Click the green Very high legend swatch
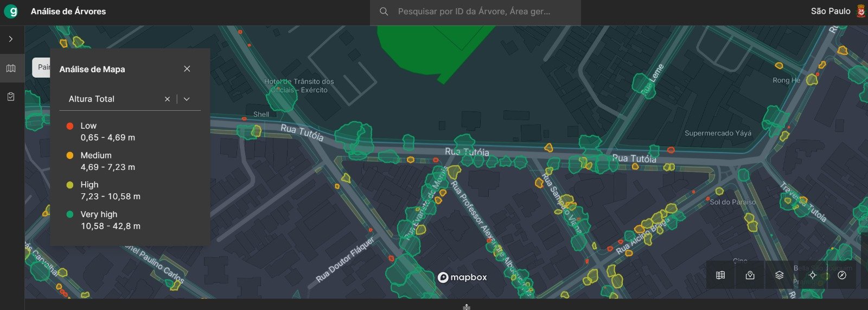The width and height of the screenshot is (868, 310). click(x=69, y=214)
